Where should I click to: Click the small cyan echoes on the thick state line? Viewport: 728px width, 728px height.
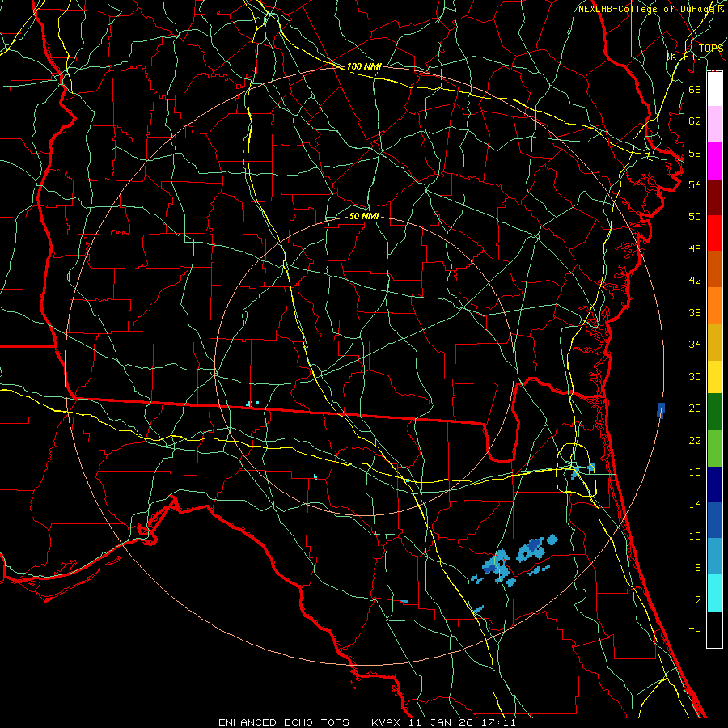click(x=252, y=404)
